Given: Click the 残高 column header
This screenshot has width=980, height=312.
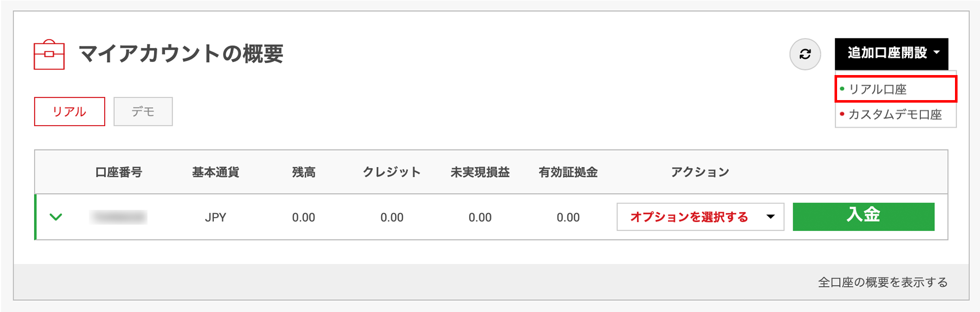Looking at the screenshot, I should click(304, 172).
